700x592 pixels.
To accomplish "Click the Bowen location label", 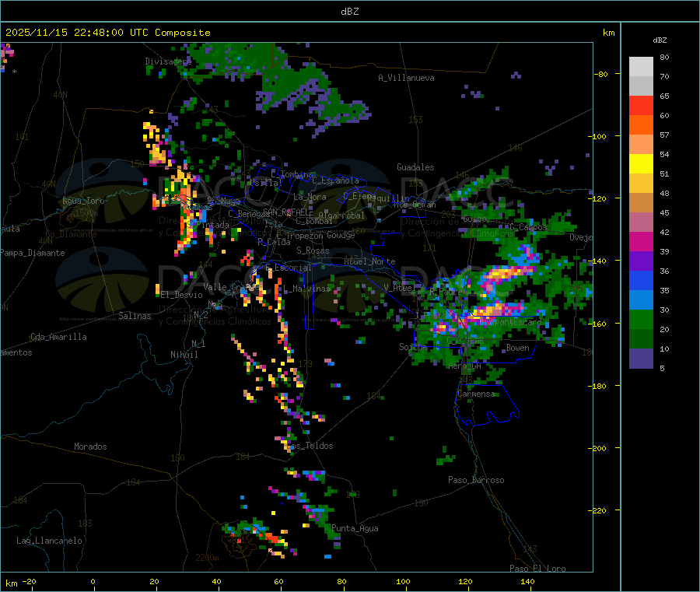I will pyautogui.click(x=518, y=348).
